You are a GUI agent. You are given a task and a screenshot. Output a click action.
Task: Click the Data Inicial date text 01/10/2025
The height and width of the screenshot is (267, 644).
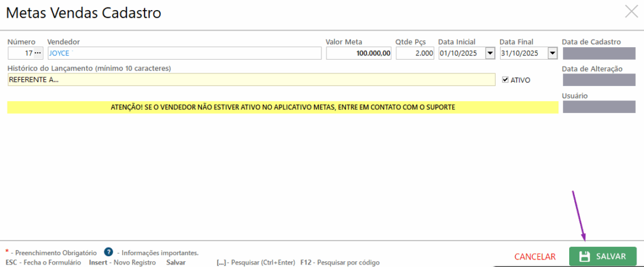[x=461, y=53]
